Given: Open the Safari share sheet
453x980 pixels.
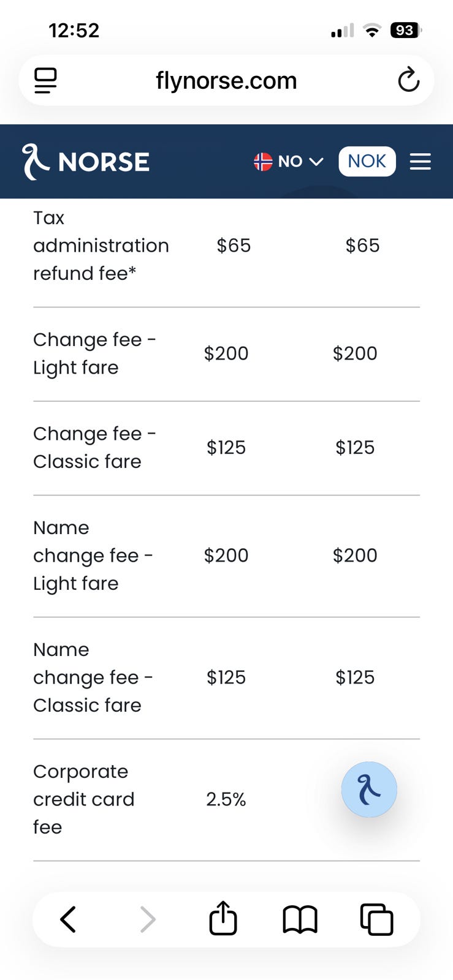Looking at the screenshot, I should point(223,919).
